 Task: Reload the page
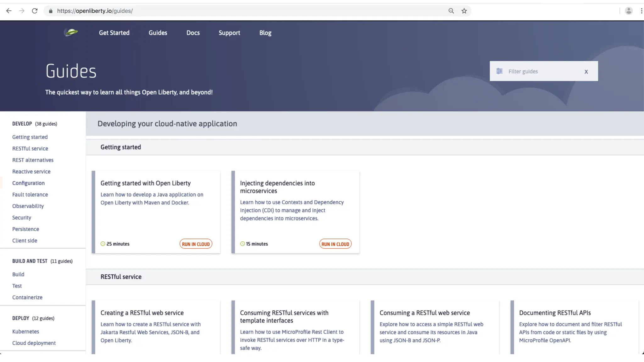[35, 11]
